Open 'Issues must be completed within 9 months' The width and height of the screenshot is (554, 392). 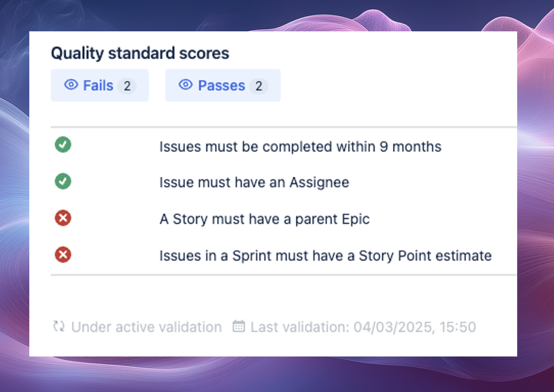coord(300,147)
